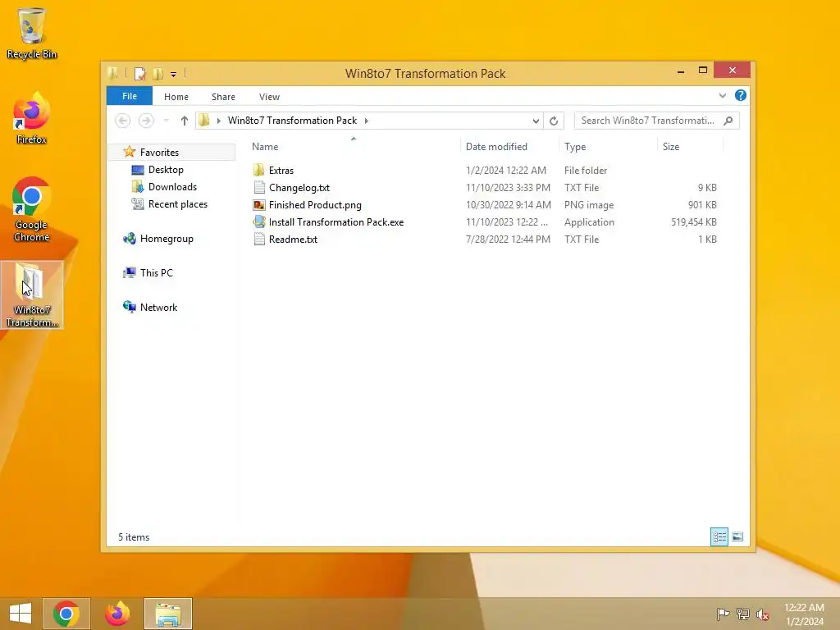Open the address bar previous locations dropdown
The image size is (840, 630).
tap(535, 121)
